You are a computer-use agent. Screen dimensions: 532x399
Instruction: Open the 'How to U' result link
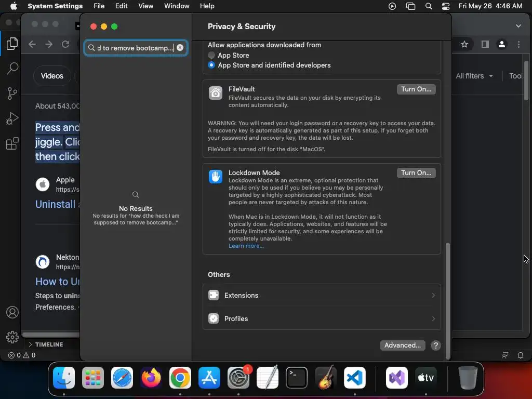(x=57, y=282)
